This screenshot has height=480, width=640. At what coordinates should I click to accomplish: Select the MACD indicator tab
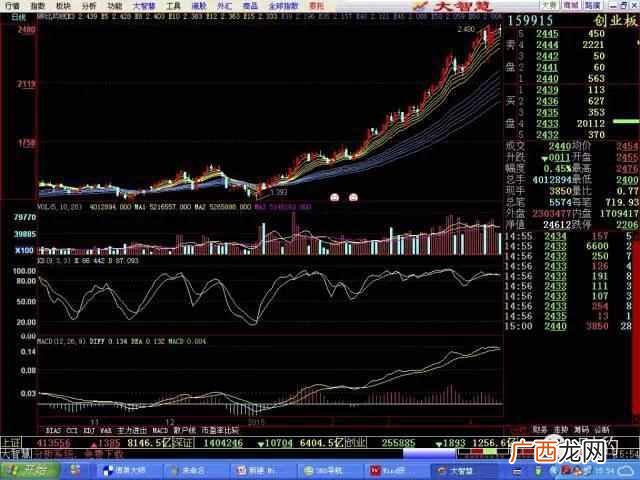(x=160, y=430)
